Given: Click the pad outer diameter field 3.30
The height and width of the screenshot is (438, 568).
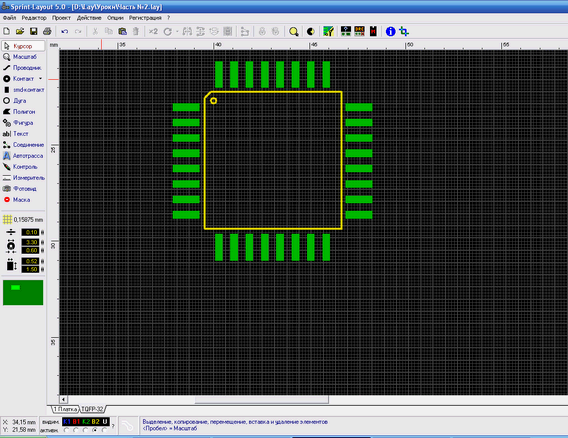Looking at the screenshot, I should coord(30,242).
